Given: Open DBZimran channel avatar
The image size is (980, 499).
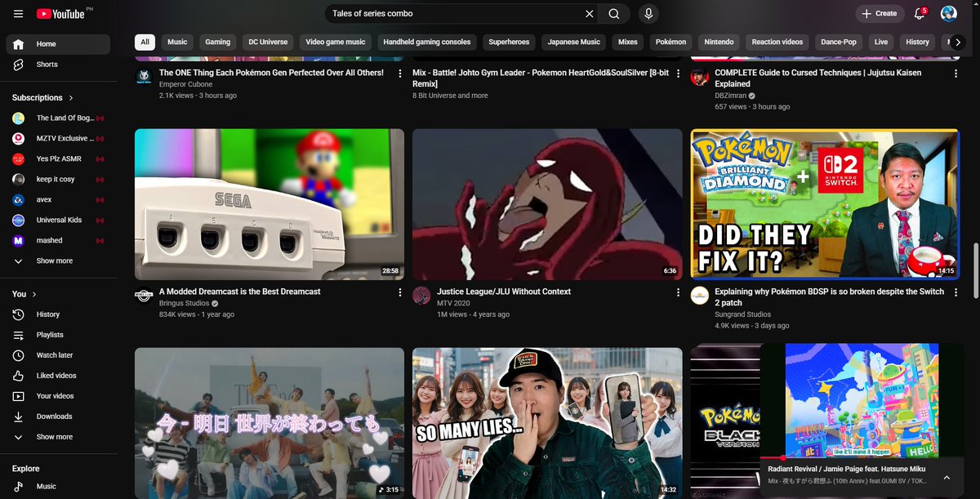Looking at the screenshot, I should point(699,77).
